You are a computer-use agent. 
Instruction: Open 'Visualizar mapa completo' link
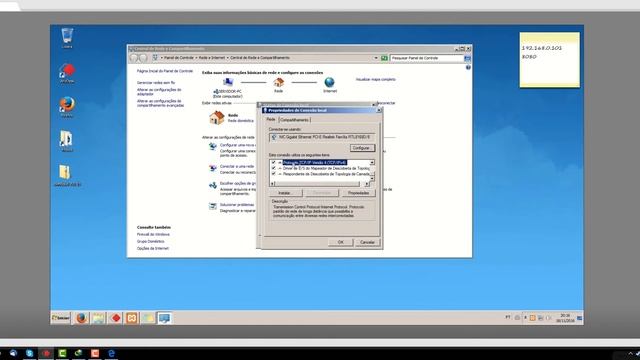pos(376,79)
